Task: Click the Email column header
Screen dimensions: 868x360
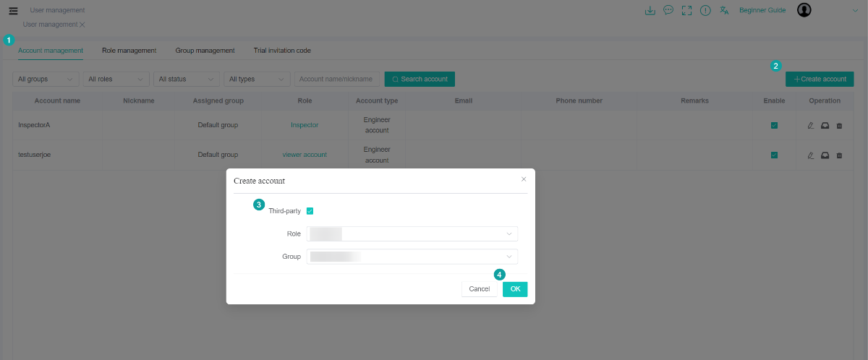Action: [464, 100]
